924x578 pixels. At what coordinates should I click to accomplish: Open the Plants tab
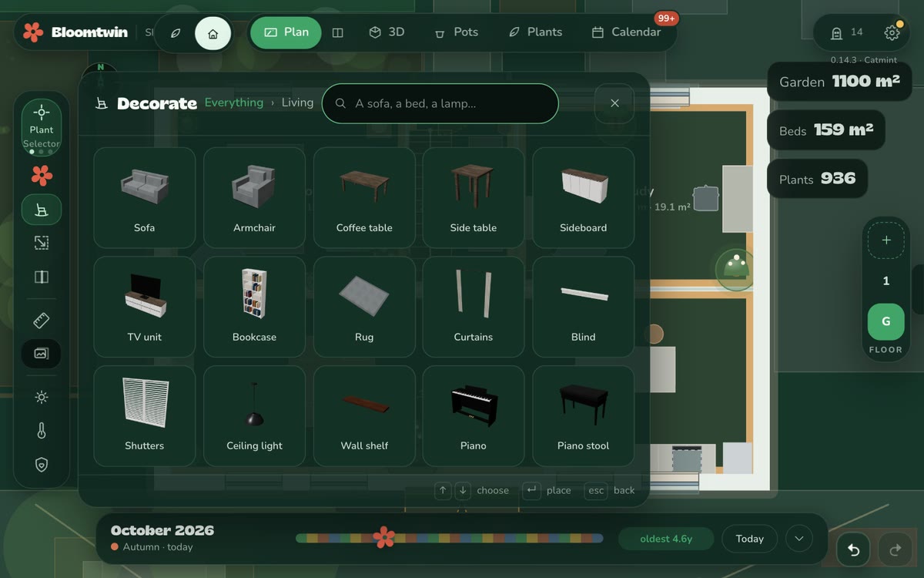pos(535,32)
